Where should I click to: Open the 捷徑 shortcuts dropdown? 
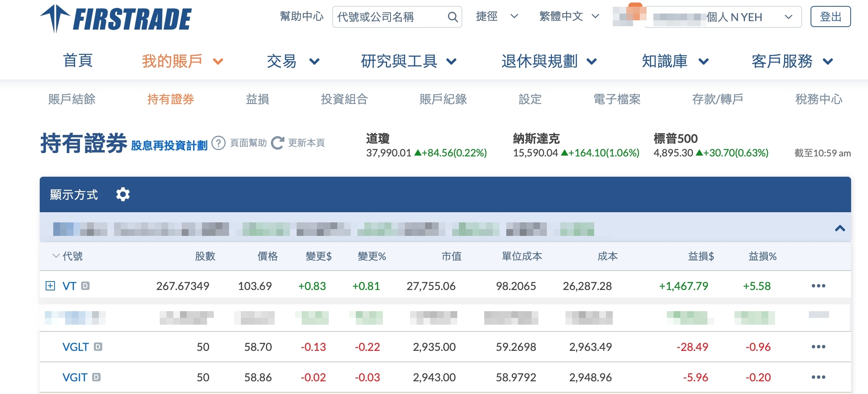497,16
